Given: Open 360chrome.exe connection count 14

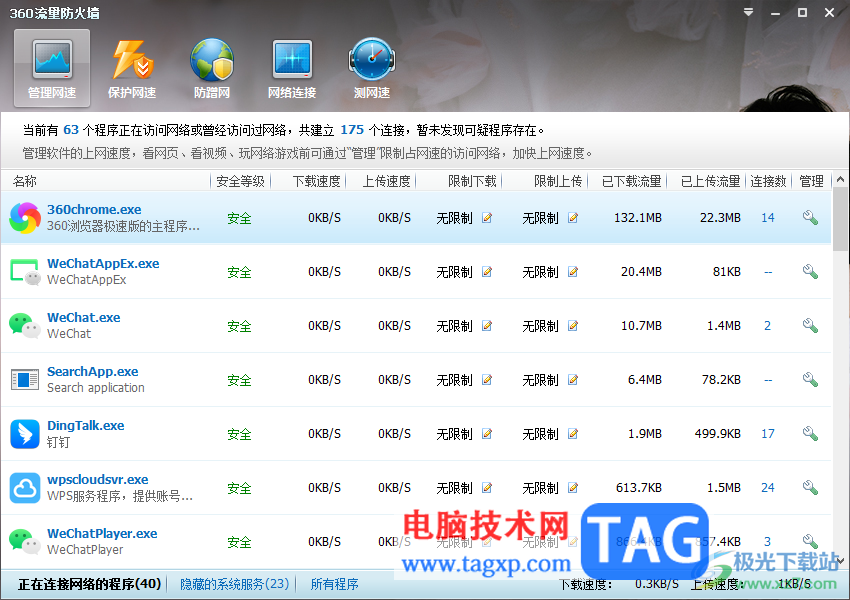Looking at the screenshot, I should (768, 218).
